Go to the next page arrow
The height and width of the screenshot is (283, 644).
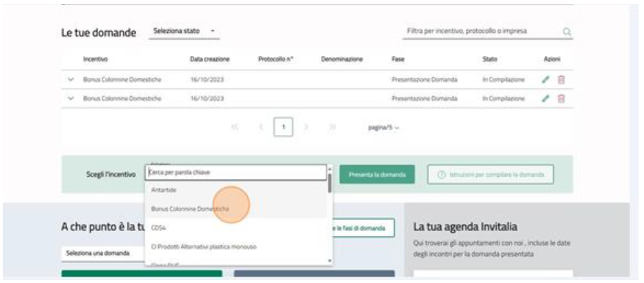[307, 127]
